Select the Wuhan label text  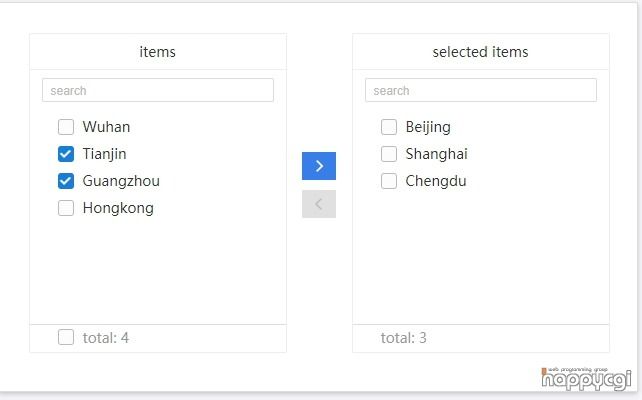[106, 127]
